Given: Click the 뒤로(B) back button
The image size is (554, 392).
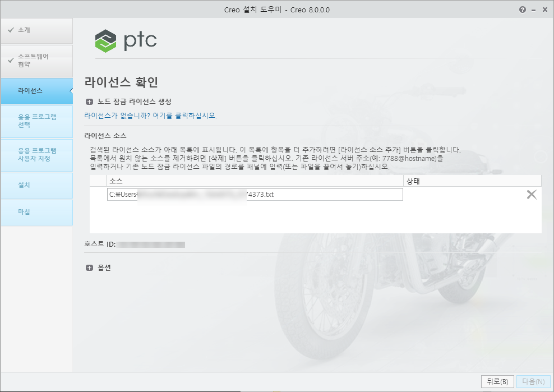Looking at the screenshot, I should [497, 382].
